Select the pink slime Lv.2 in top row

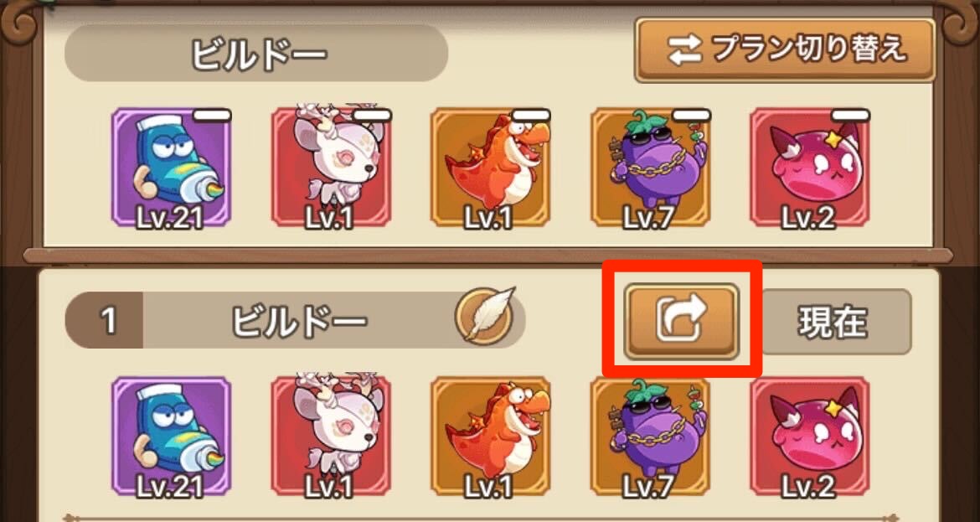point(810,168)
